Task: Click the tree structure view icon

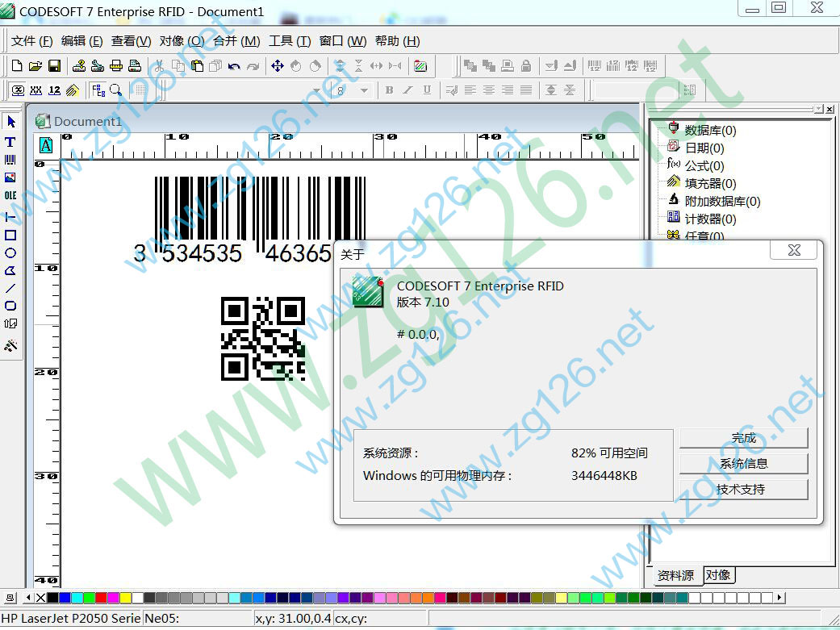Action: point(98,90)
